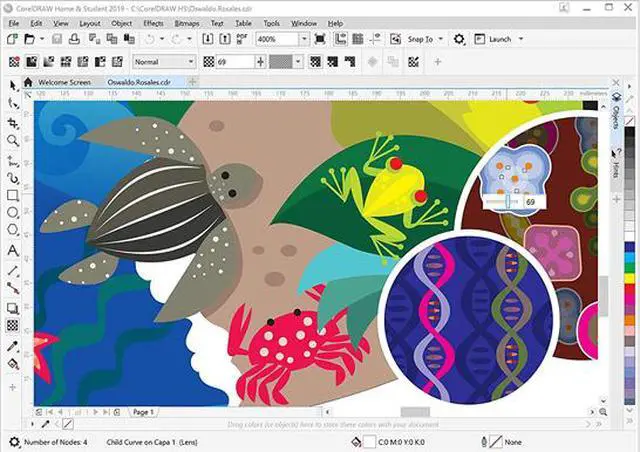Select the Drop Shadow tool
Screen dimensions: 640x452
[x=13, y=309]
